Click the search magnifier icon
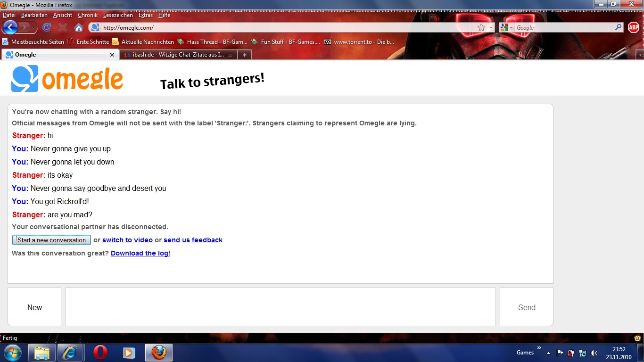Image resolution: width=644 pixels, height=362 pixels. [x=619, y=28]
